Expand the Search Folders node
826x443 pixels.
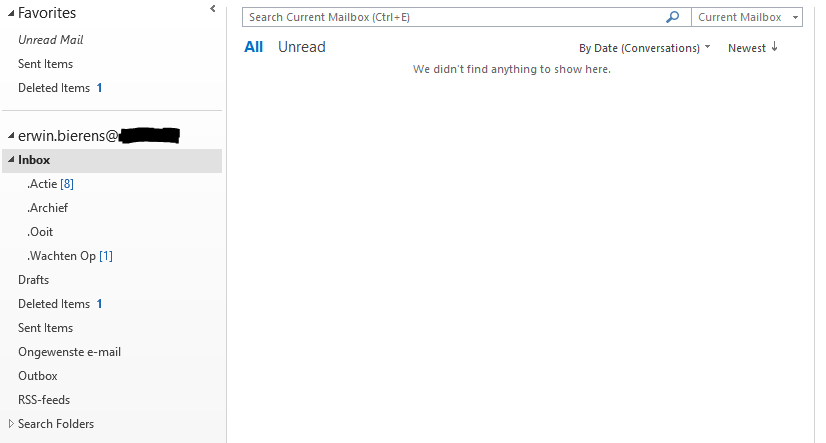(x=11, y=424)
